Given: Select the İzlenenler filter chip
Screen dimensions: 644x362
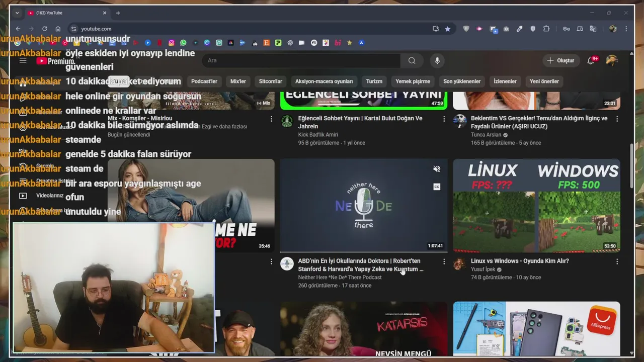Looking at the screenshot, I should [x=505, y=81].
